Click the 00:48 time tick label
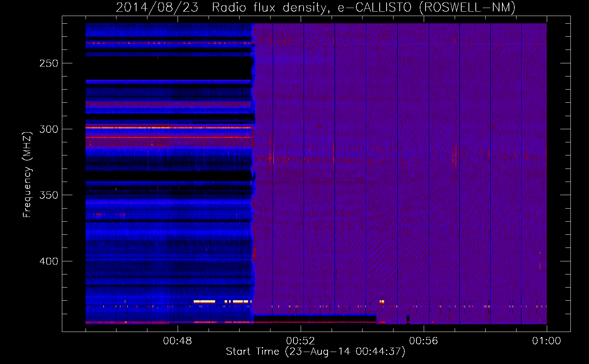589x364 pixels. 177,341
